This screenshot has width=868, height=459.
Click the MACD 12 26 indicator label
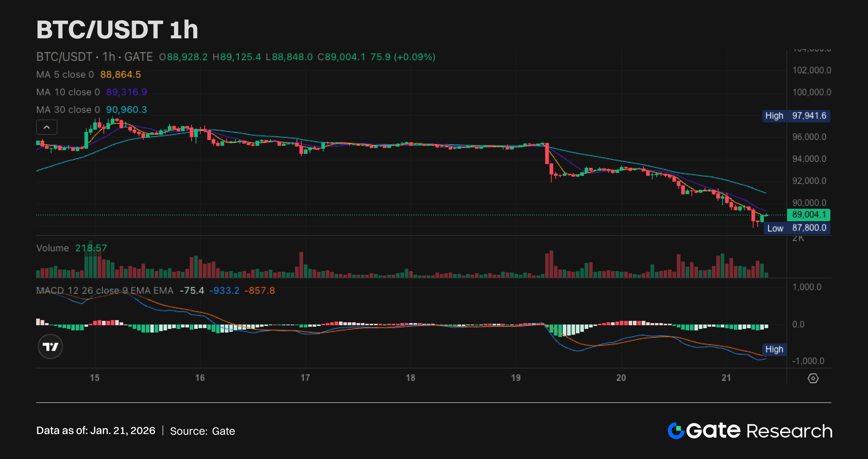(105, 290)
